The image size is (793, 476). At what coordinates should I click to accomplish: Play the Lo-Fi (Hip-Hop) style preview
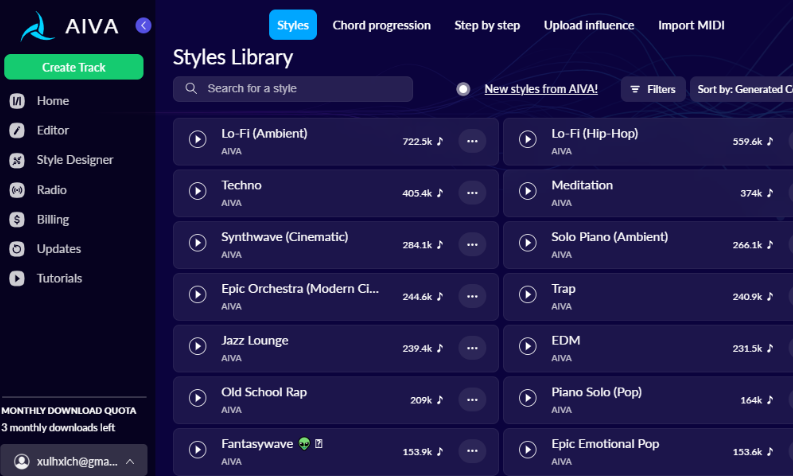pos(527,139)
